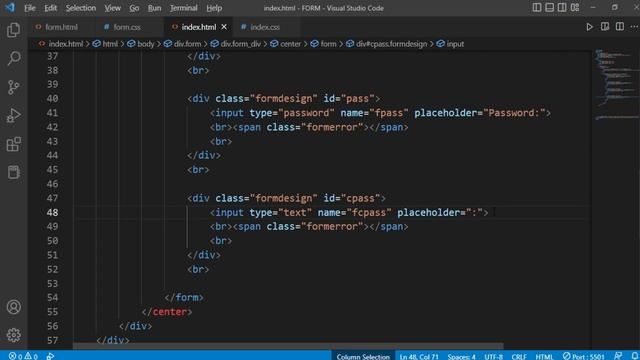Toggle panel layout icon
Screen dimensions: 640x360
tap(549, 7)
